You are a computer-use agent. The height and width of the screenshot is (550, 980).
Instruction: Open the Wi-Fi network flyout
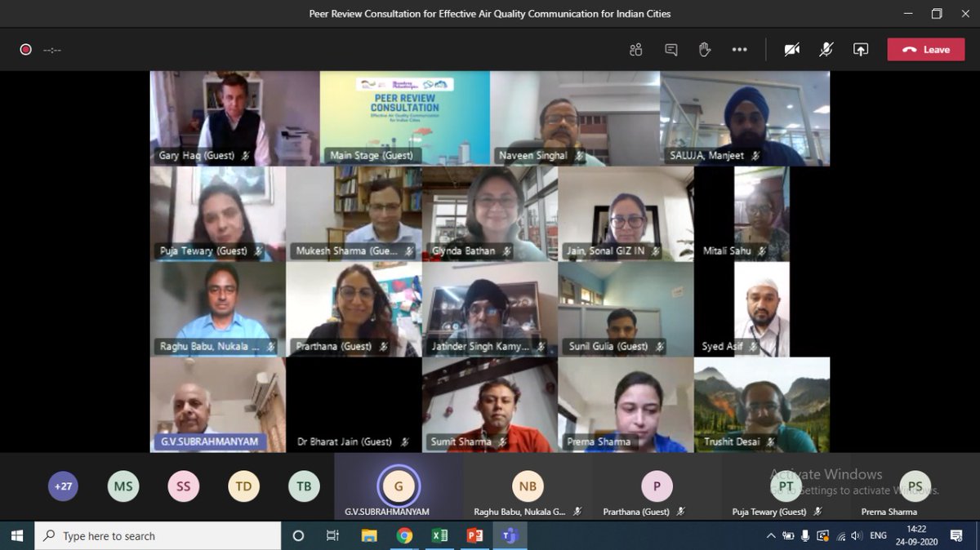click(840, 536)
